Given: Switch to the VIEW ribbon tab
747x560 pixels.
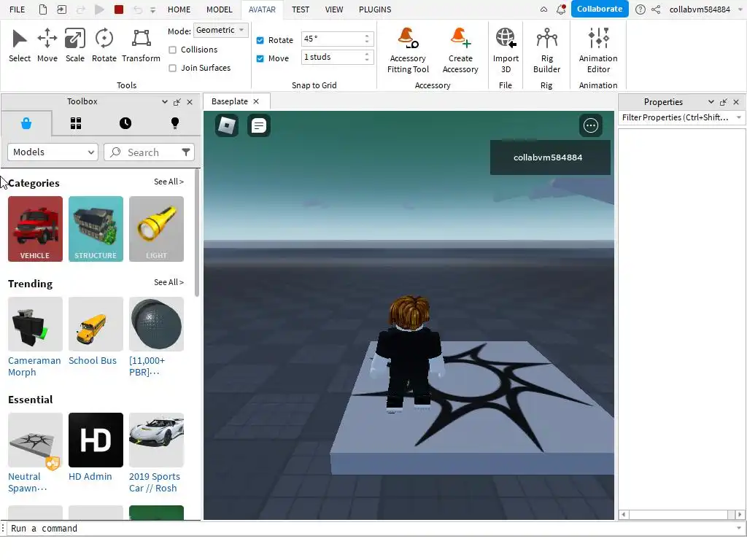Looking at the screenshot, I should [334, 9].
